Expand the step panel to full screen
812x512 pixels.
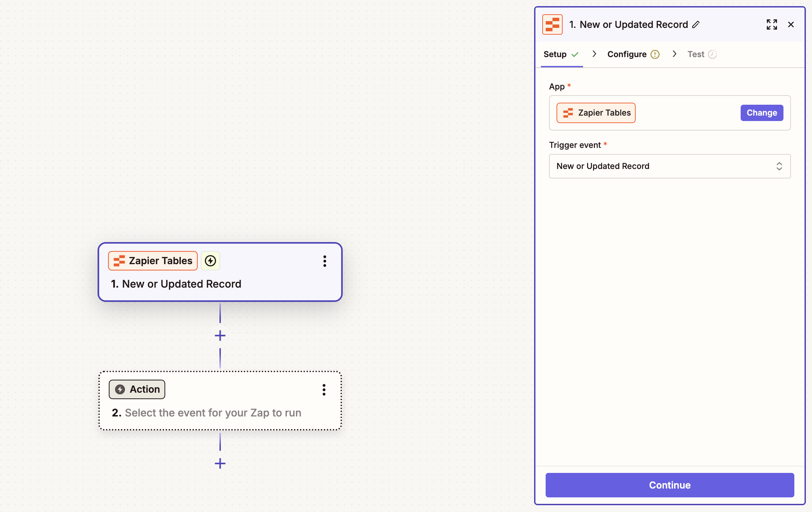point(772,24)
